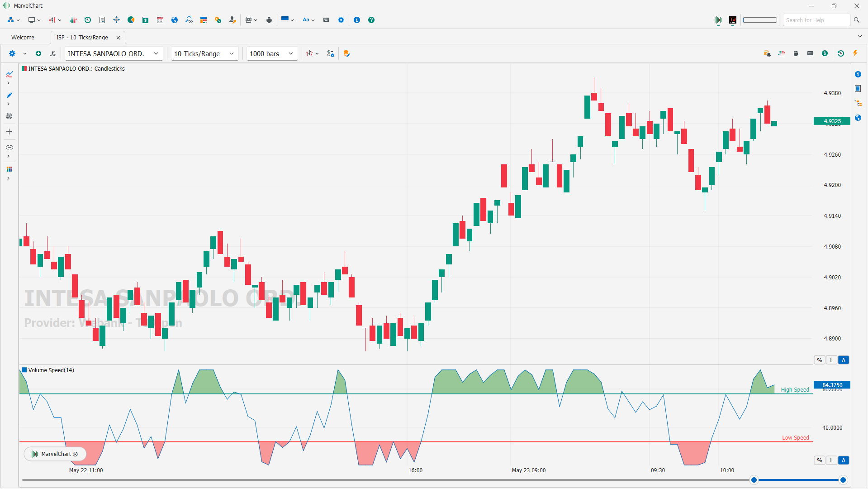Open the INTESA SANPAOLO ORD. symbol dropdown
This screenshot has width=868, height=489.
pos(114,53)
